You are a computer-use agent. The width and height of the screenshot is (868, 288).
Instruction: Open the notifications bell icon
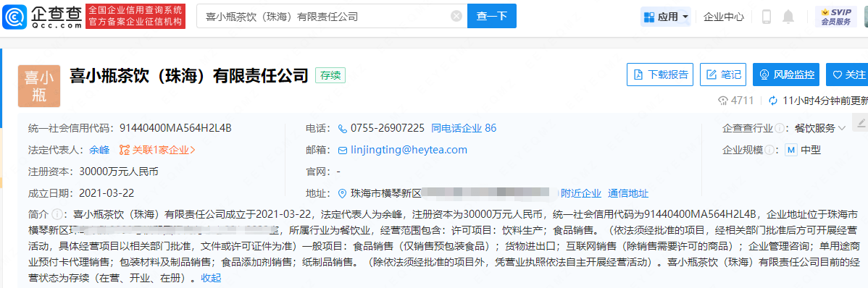pyautogui.click(x=788, y=17)
